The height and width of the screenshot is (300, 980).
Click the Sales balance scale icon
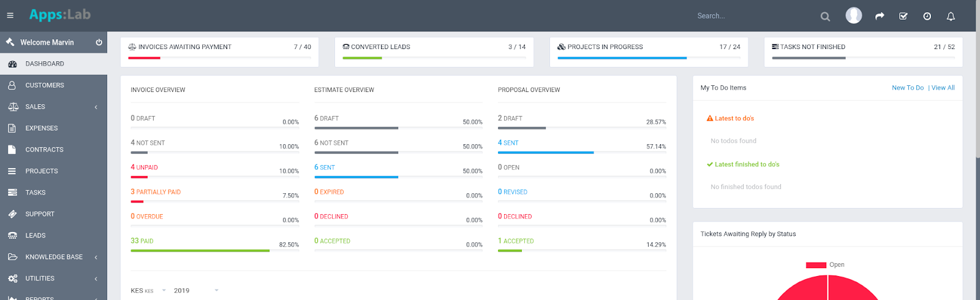pos(13,107)
